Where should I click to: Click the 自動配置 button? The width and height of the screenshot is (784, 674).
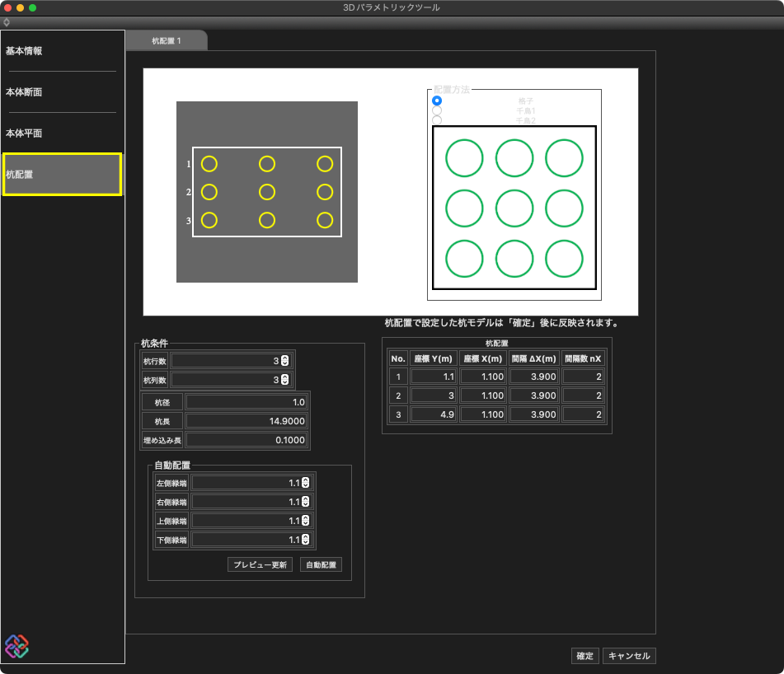pos(321,565)
